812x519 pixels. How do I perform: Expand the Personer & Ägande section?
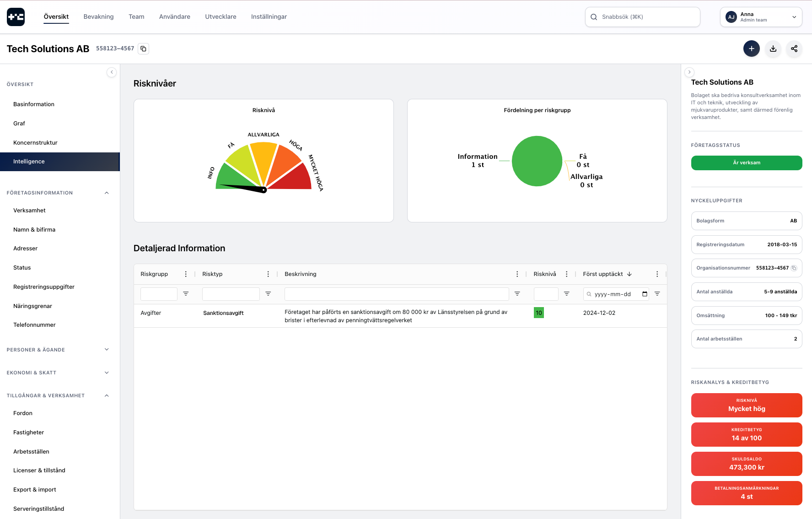(x=107, y=350)
